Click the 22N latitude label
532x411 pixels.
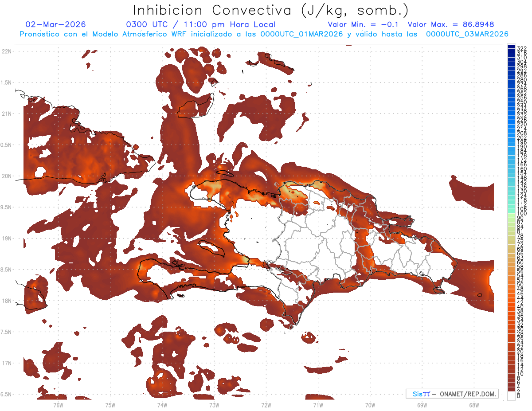click(x=7, y=51)
